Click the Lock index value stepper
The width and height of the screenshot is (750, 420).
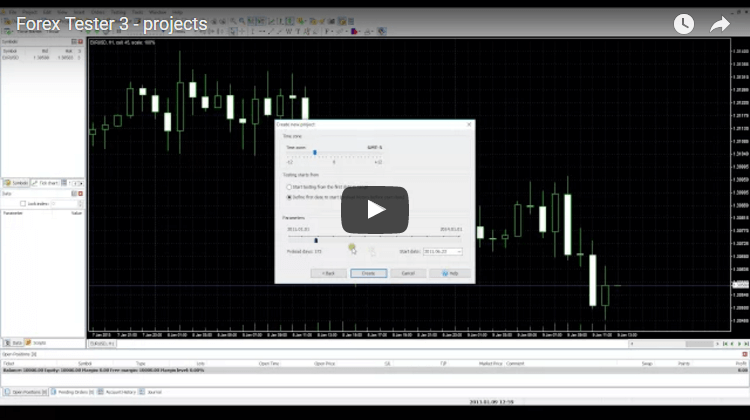pos(80,204)
